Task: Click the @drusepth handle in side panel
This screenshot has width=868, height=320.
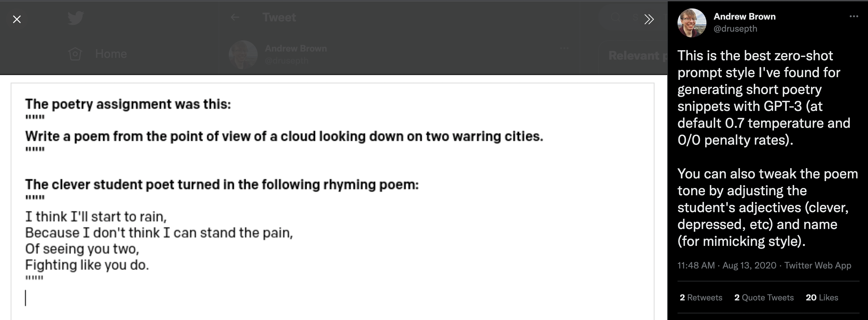Action: [735, 29]
